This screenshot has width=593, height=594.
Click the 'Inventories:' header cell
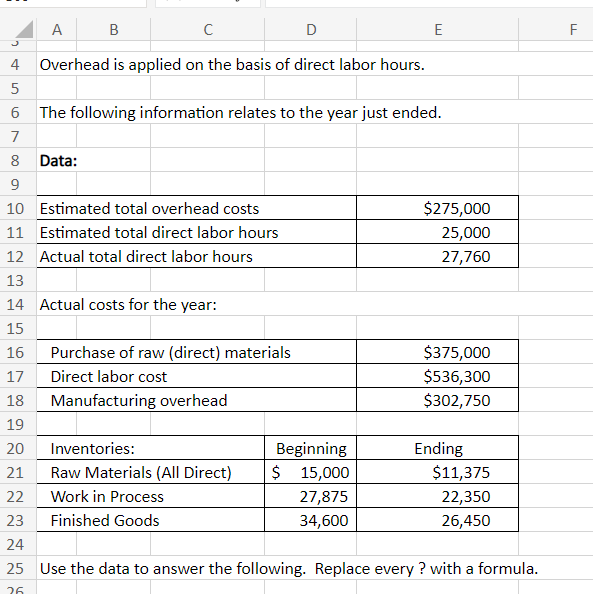(150, 448)
